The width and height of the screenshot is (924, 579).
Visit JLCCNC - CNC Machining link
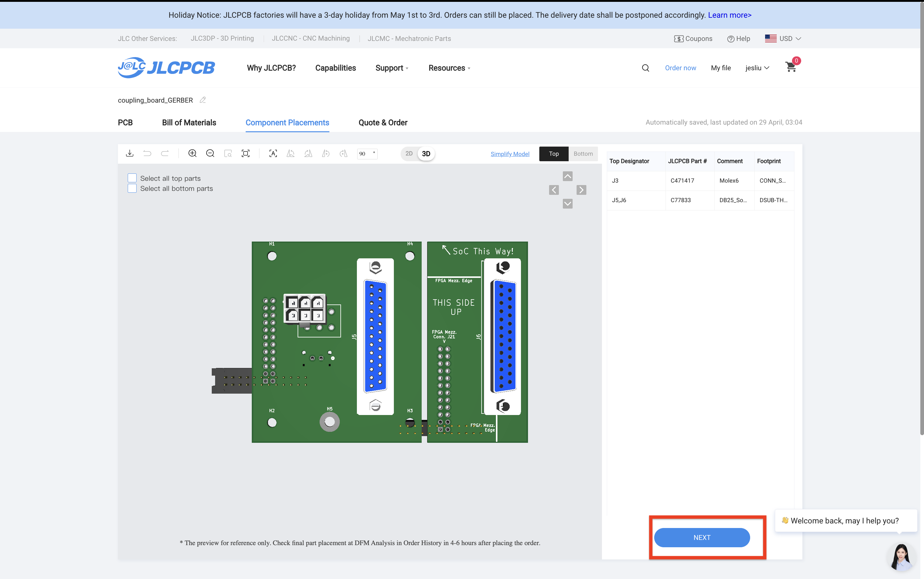311,38
